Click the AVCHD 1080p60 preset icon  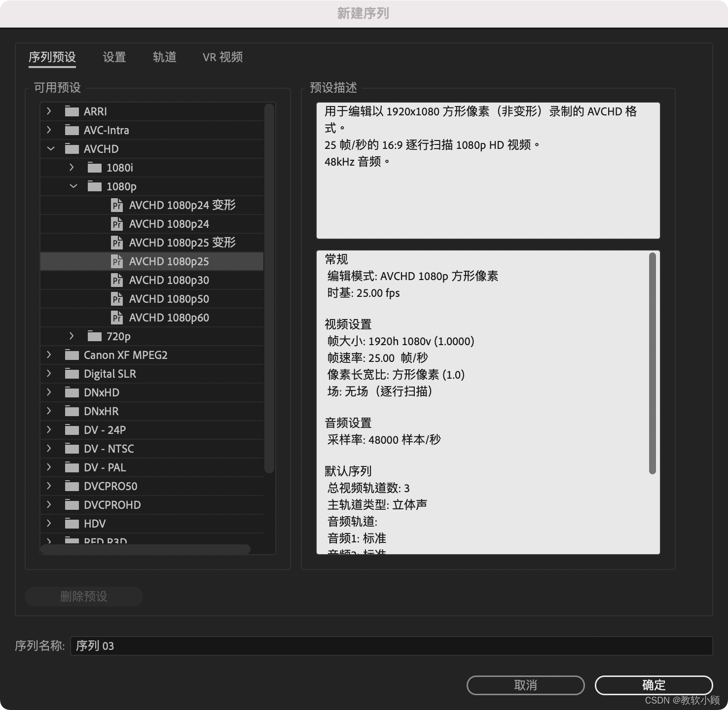tap(117, 318)
